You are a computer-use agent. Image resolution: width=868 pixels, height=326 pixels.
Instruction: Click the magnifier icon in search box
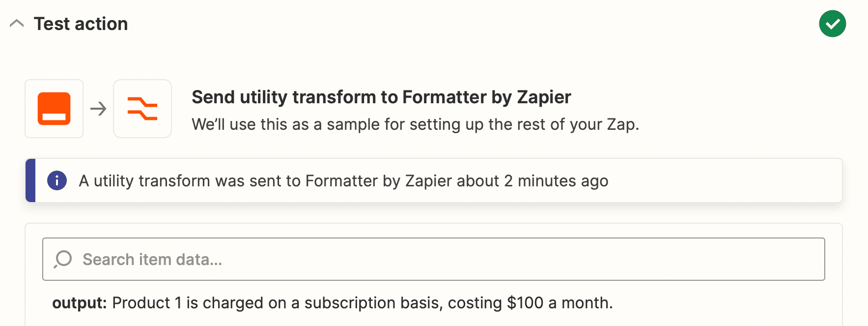click(x=63, y=259)
